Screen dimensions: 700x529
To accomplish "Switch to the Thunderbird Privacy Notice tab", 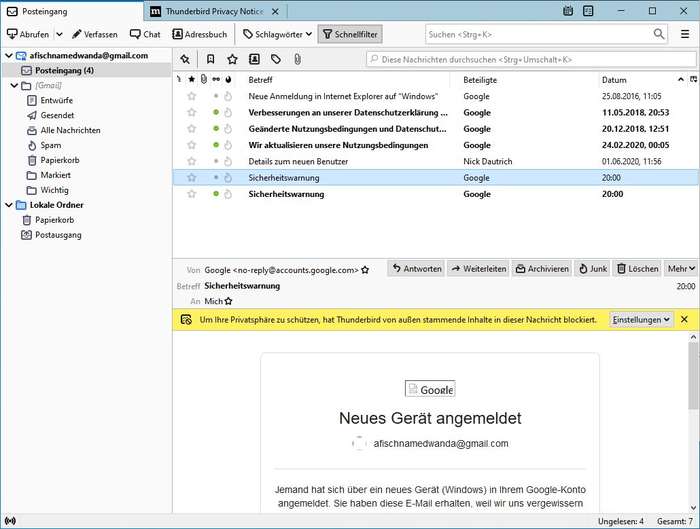I will pos(214,12).
